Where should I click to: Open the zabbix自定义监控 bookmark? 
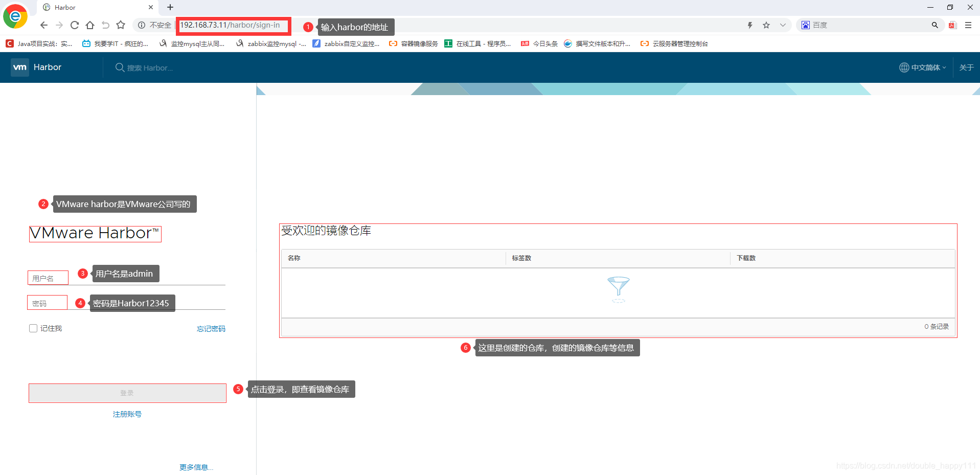(x=346, y=44)
